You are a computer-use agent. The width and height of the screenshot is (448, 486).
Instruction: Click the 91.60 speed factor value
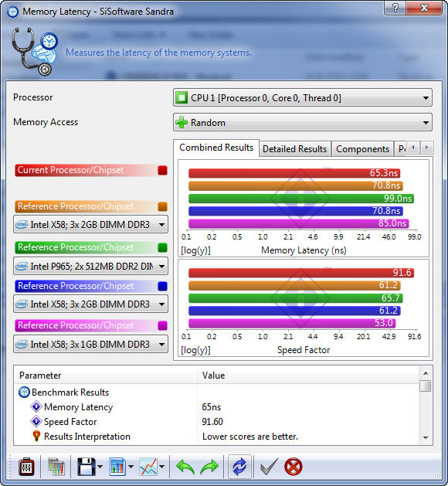point(212,422)
